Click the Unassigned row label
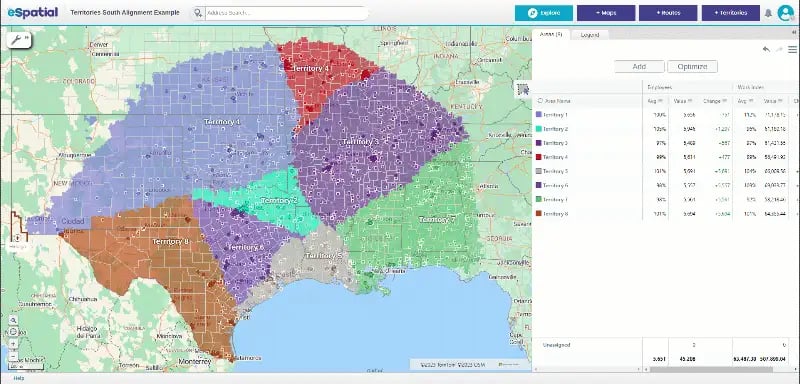 click(x=556, y=345)
